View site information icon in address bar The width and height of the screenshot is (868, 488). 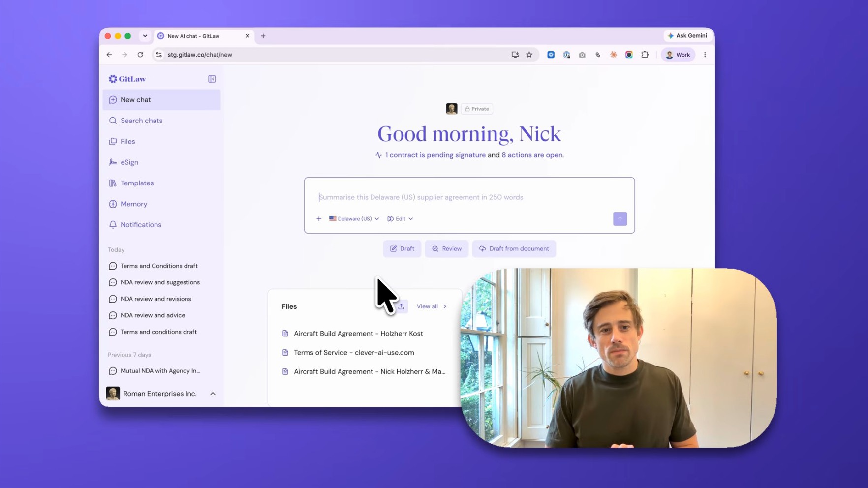tap(159, 55)
